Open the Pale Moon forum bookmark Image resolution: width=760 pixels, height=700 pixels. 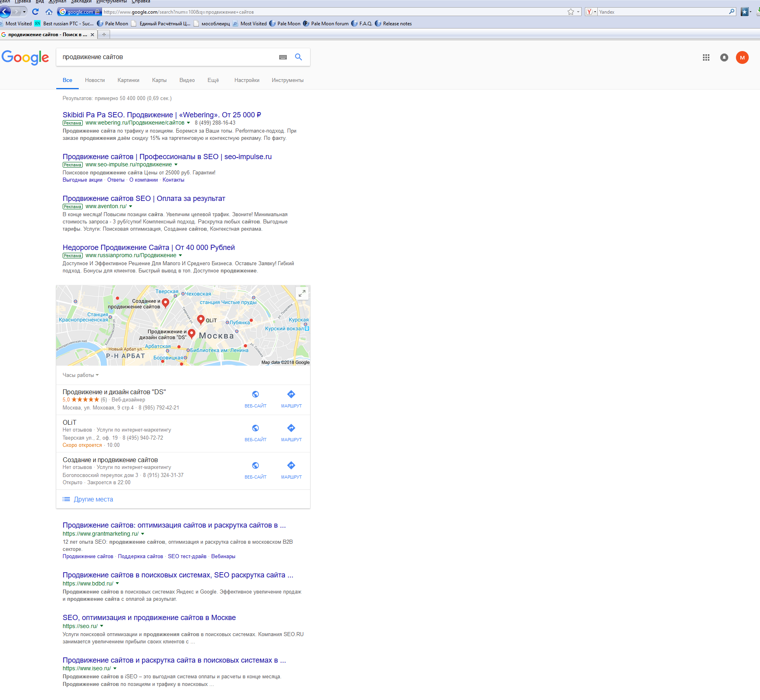(326, 24)
